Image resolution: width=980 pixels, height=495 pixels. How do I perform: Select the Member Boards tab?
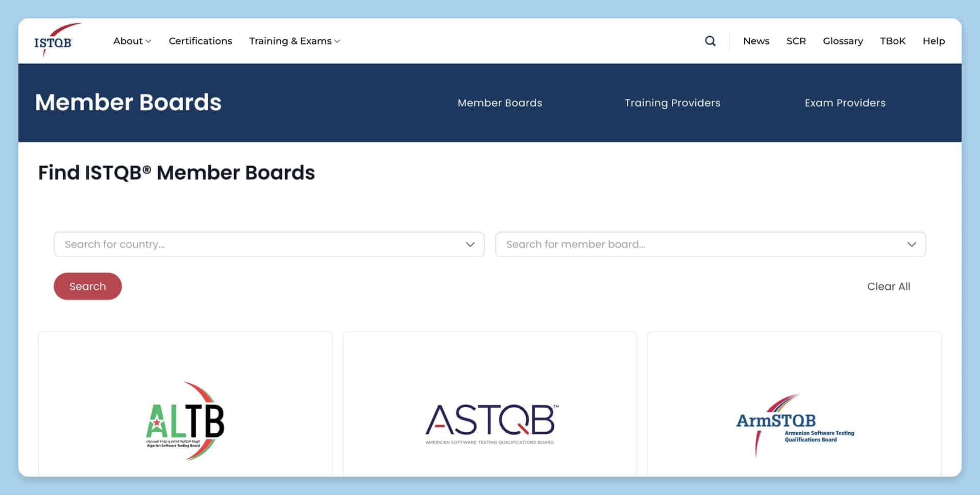[x=500, y=103]
